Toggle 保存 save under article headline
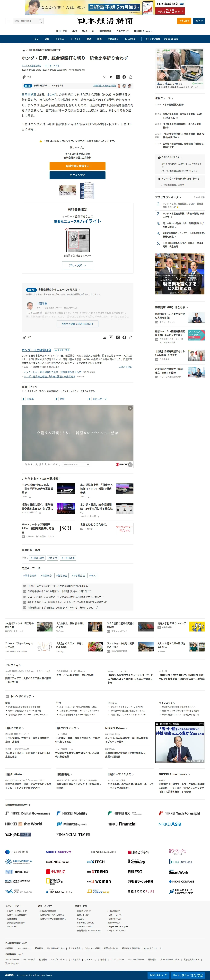Viewport: 210px width, 980px height. coord(27,77)
